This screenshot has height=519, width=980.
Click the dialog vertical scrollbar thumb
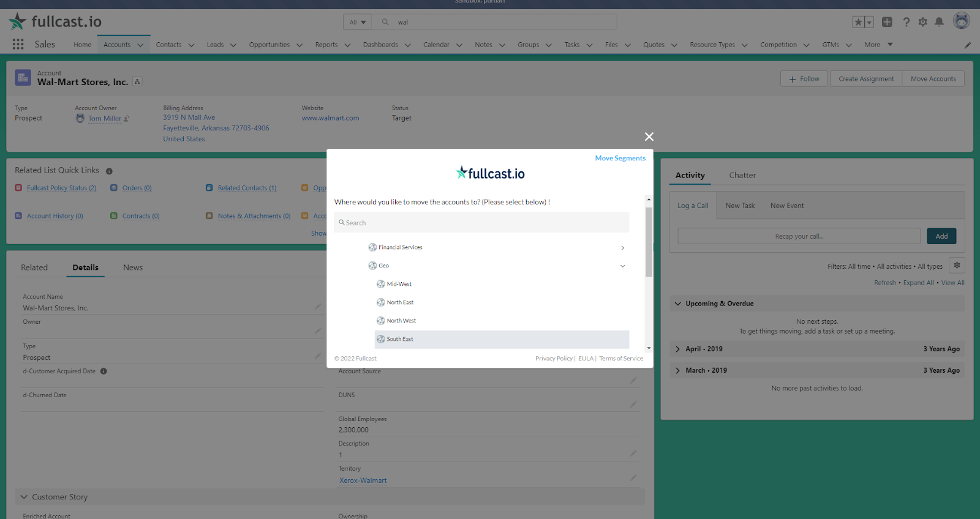[x=649, y=242]
